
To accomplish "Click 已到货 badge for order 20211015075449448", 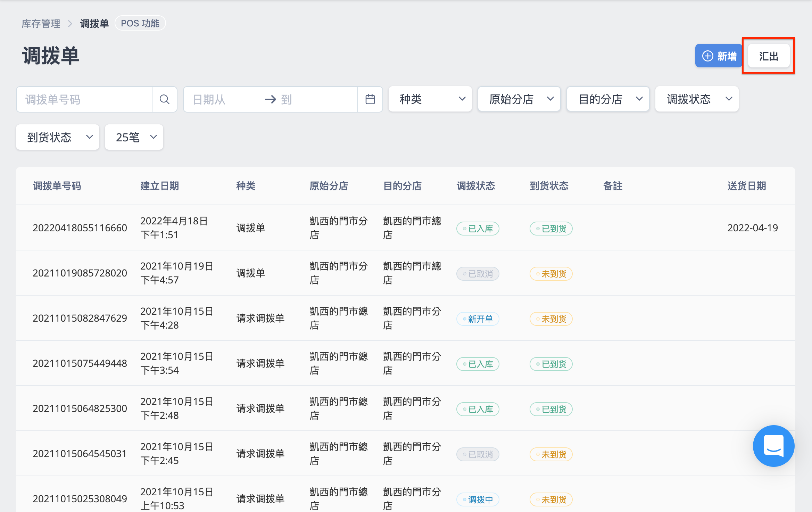I will 551,364.
